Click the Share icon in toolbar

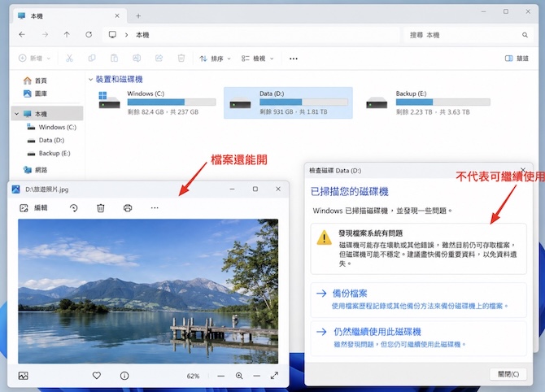pos(159,59)
